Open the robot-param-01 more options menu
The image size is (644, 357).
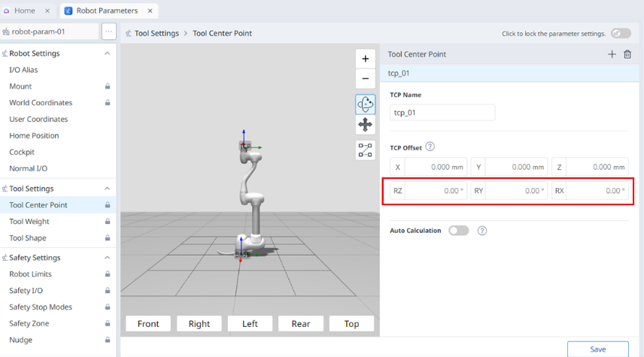108,32
